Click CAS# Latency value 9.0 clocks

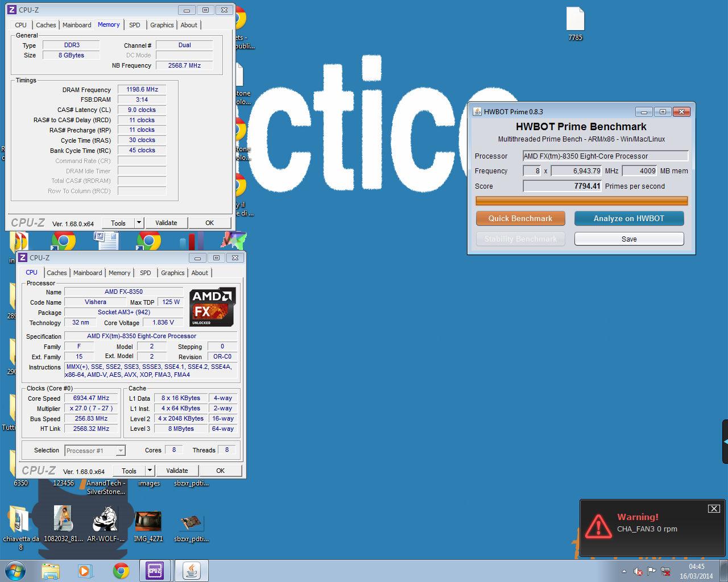142,110
